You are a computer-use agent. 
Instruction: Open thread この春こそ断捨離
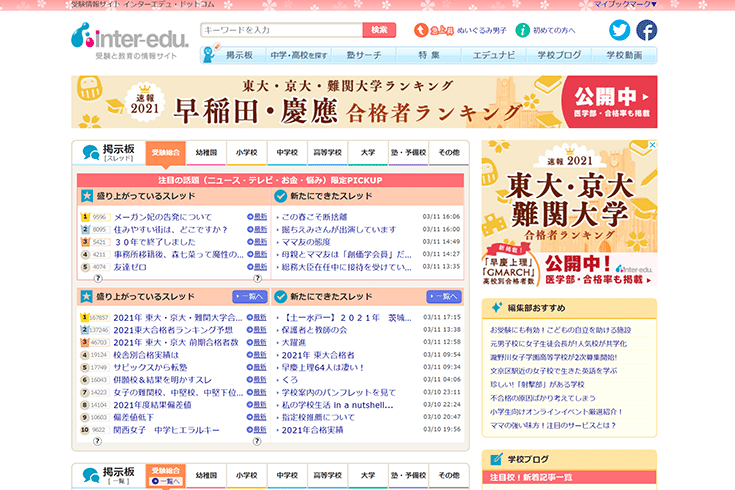pyautogui.click(x=315, y=217)
